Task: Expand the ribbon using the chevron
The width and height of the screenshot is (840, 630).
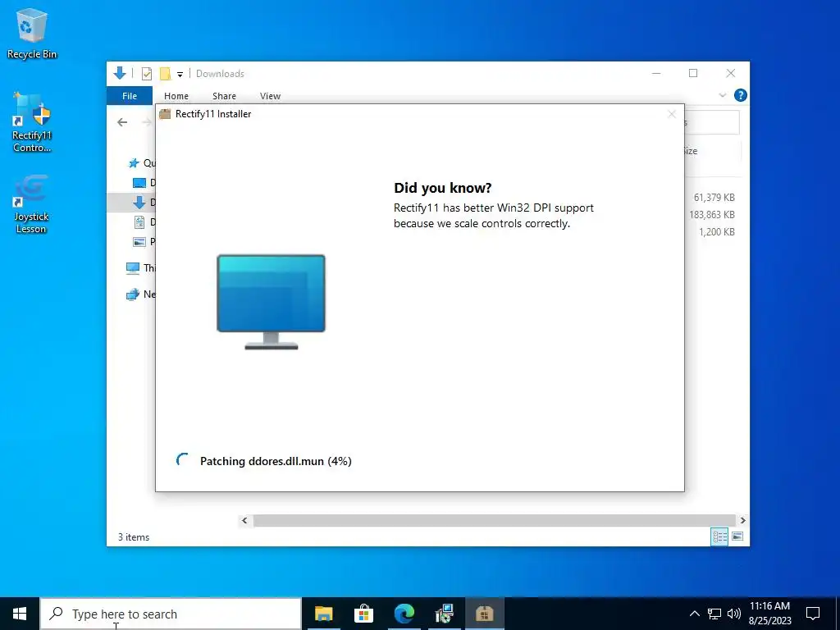Action: pyautogui.click(x=722, y=95)
